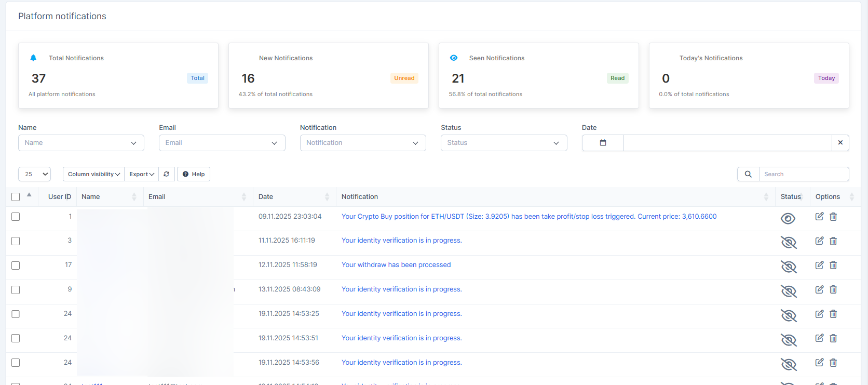This screenshot has height=385, width=868.
Task: Click the Help button
Action: (x=194, y=174)
